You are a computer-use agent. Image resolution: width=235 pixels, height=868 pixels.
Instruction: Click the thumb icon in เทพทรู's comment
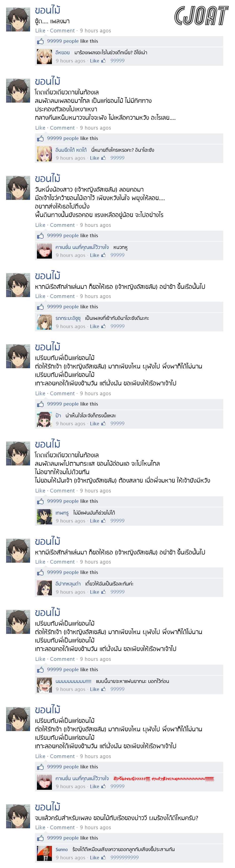[x=103, y=521]
